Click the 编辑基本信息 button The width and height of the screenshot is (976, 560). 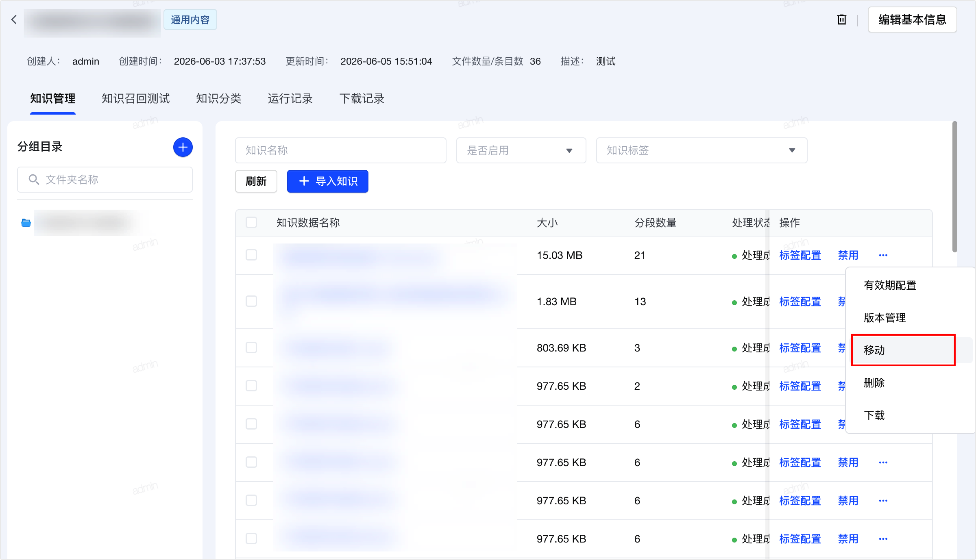pos(913,20)
